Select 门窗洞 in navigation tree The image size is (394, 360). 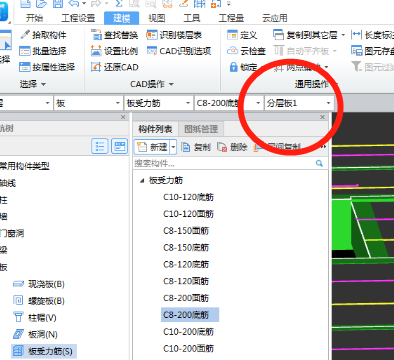click(x=12, y=233)
